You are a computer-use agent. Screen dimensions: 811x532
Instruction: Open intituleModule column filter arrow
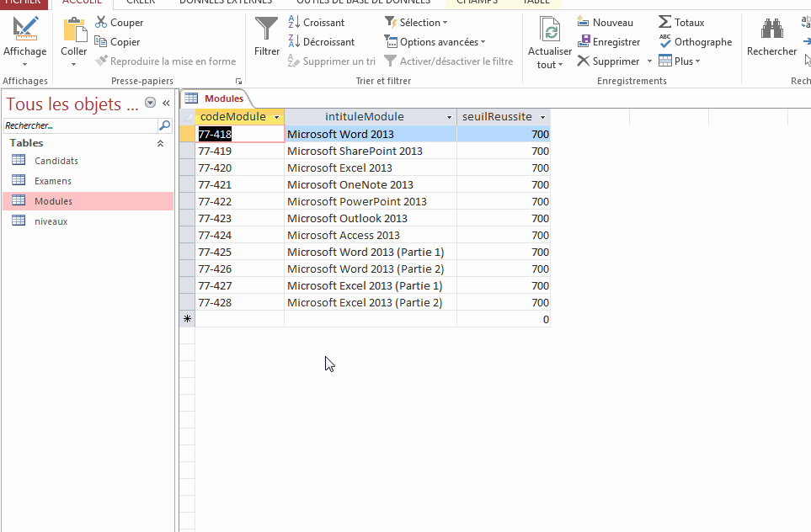449,117
